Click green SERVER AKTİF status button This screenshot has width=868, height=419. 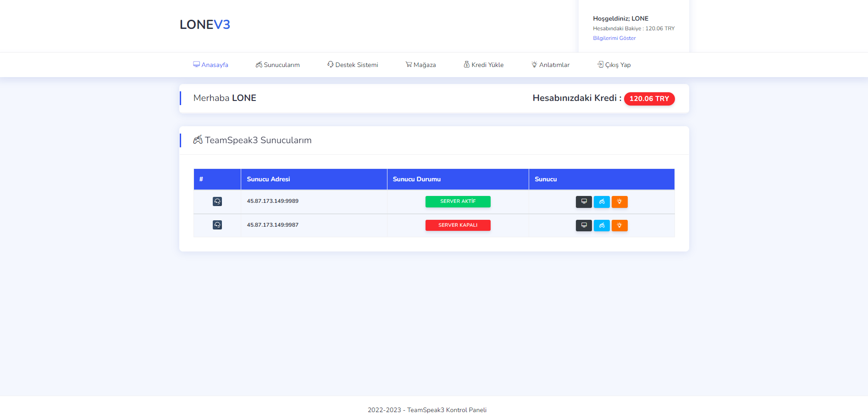pyautogui.click(x=458, y=201)
